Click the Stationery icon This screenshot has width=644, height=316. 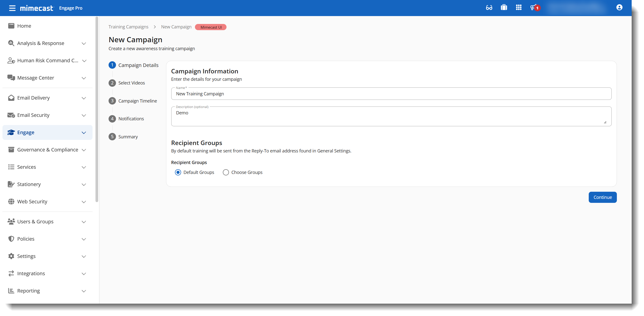11,184
